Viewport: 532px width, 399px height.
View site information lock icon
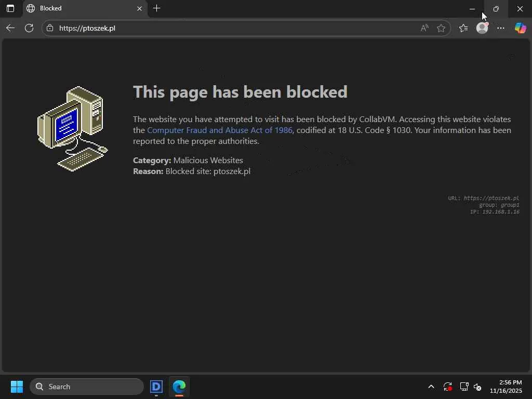tap(50, 28)
